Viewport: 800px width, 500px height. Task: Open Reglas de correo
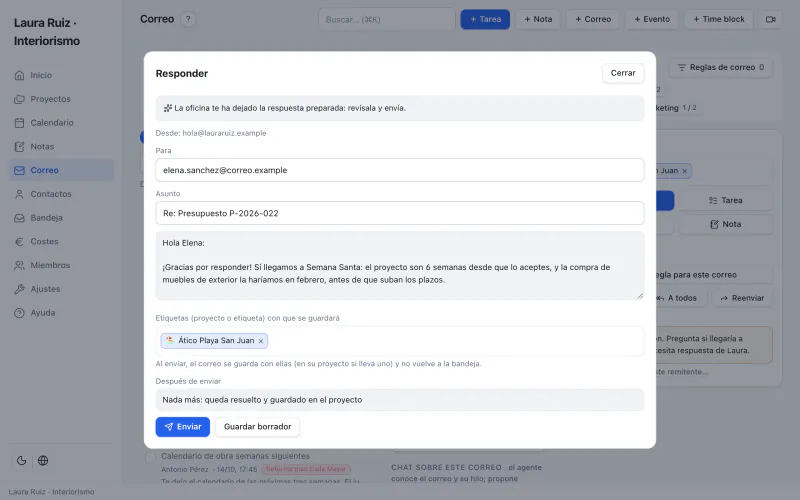(x=720, y=67)
